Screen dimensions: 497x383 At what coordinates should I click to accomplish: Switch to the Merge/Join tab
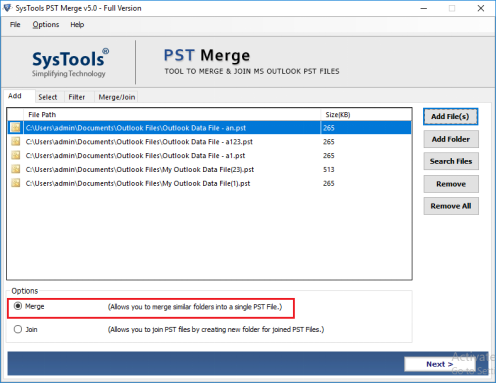117,97
